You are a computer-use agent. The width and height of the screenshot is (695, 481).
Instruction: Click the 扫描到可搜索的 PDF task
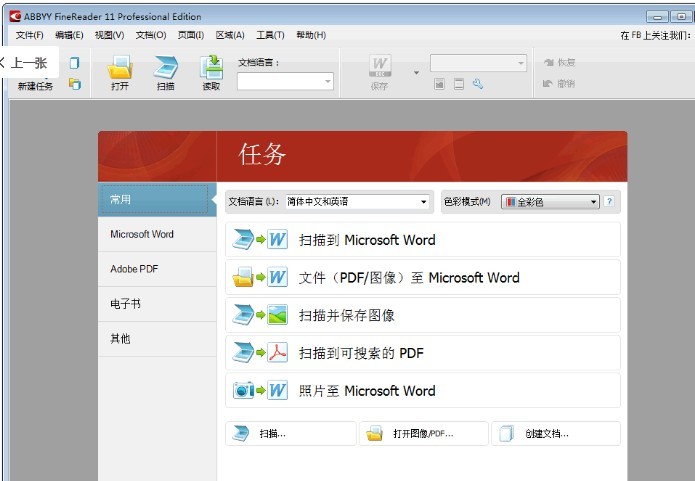[x=423, y=352]
